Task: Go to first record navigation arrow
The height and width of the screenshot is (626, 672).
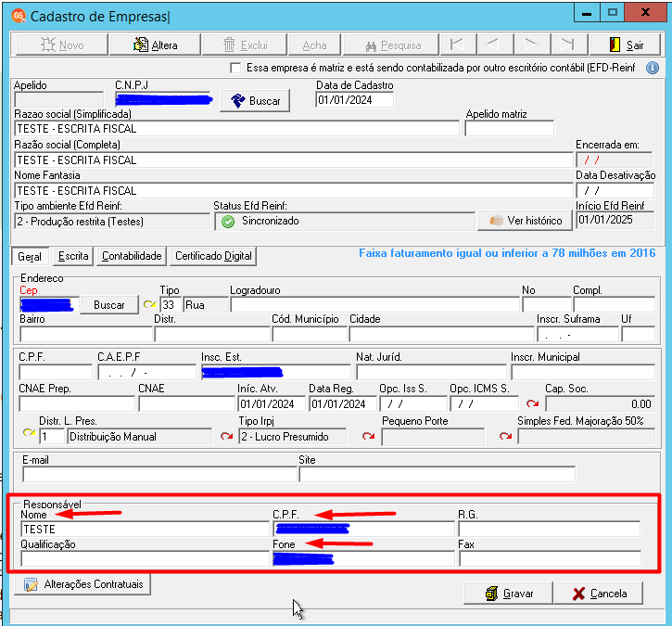Action: pos(457,45)
